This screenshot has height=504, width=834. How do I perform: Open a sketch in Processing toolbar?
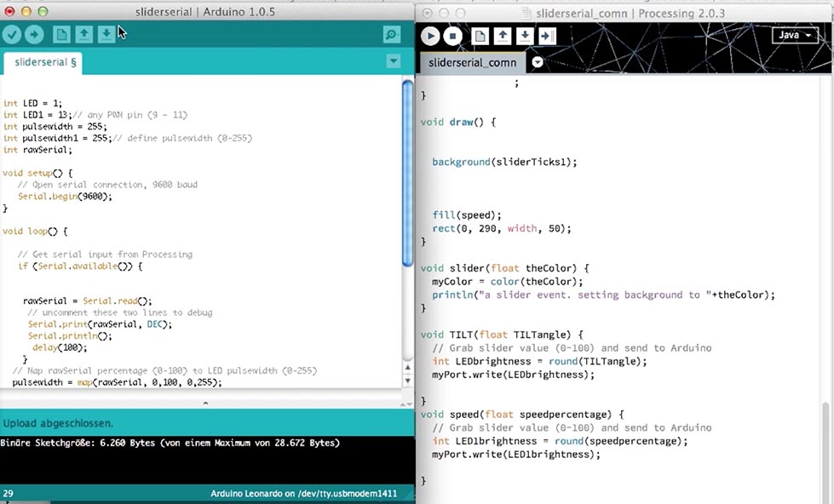tap(503, 36)
